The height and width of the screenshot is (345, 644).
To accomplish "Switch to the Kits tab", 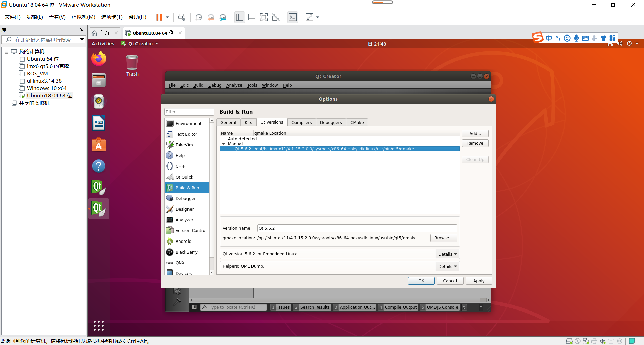I will (x=248, y=122).
